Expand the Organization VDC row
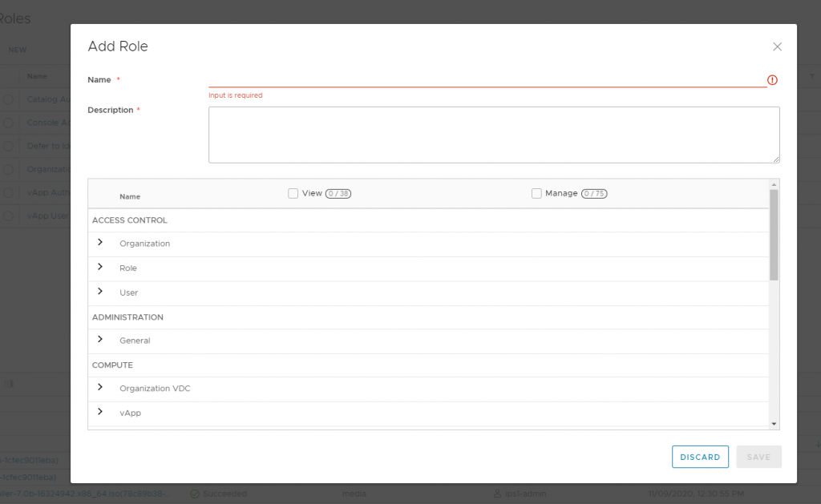Image resolution: width=821 pixels, height=504 pixels. tap(100, 387)
